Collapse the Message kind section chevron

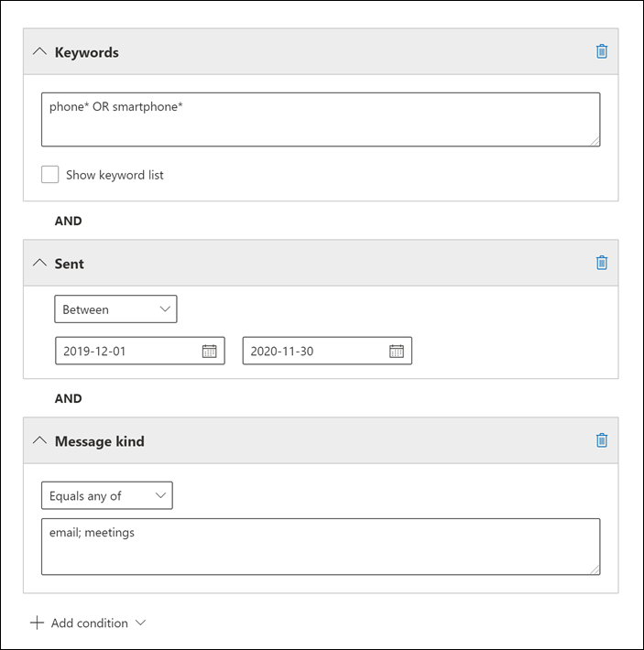38,440
